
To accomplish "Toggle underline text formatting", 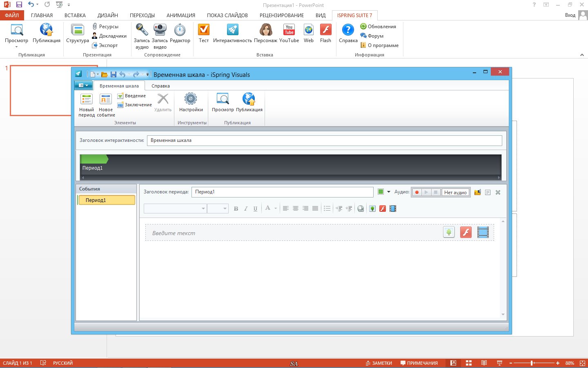I will click(x=255, y=209).
